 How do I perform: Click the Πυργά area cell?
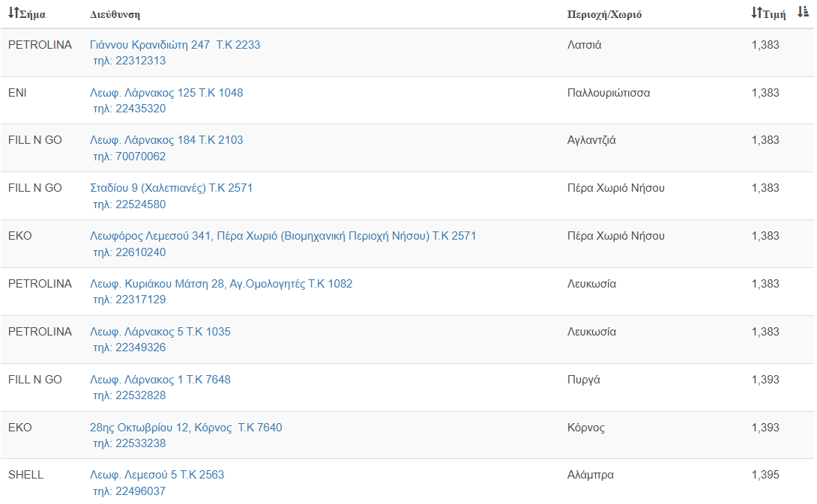(584, 380)
